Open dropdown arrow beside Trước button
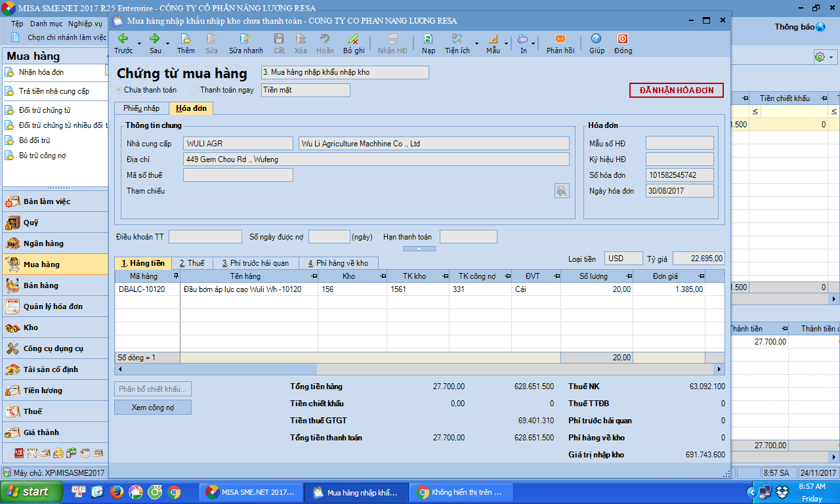 [x=139, y=44]
